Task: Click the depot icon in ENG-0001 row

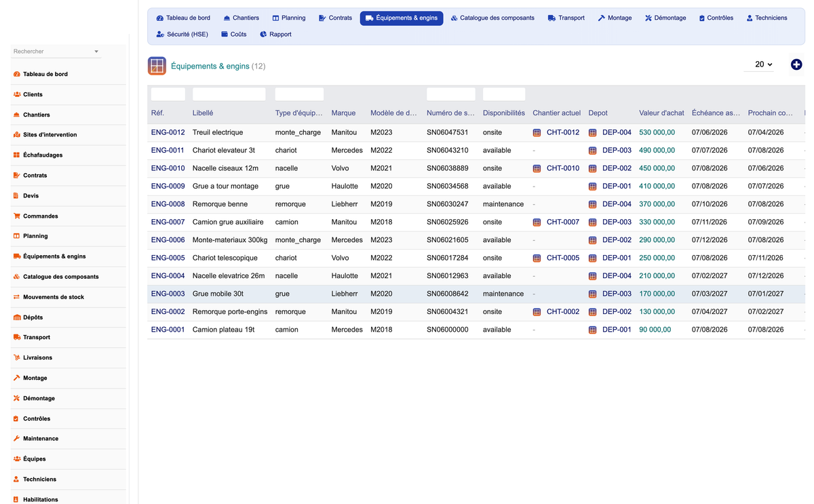Action: 592,330
